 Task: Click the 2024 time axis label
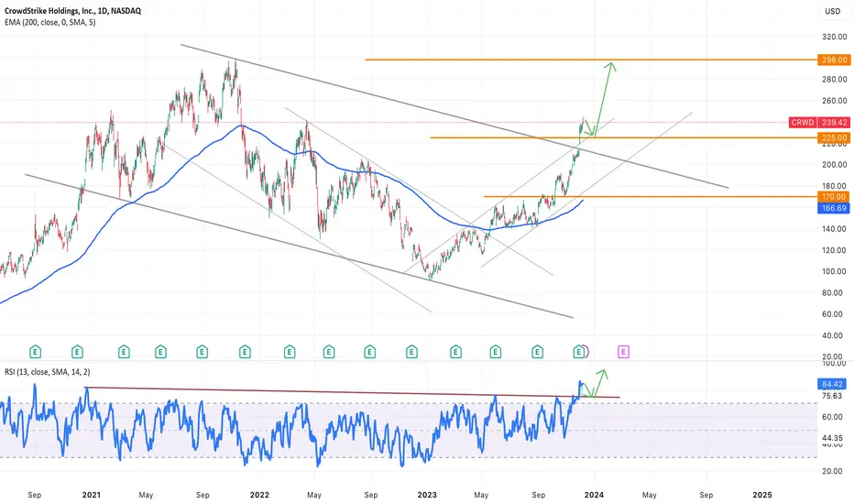[x=594, y=495]
